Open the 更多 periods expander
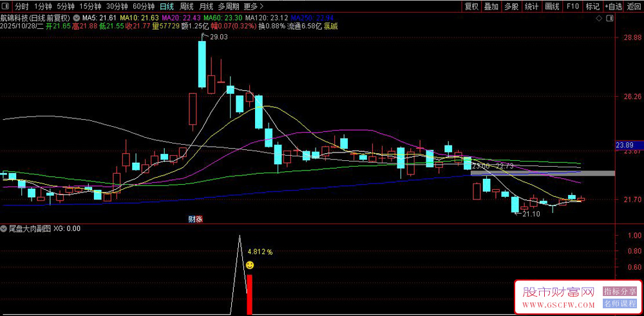Viewport: 644px width, 316px height. [x=253, y=6]
